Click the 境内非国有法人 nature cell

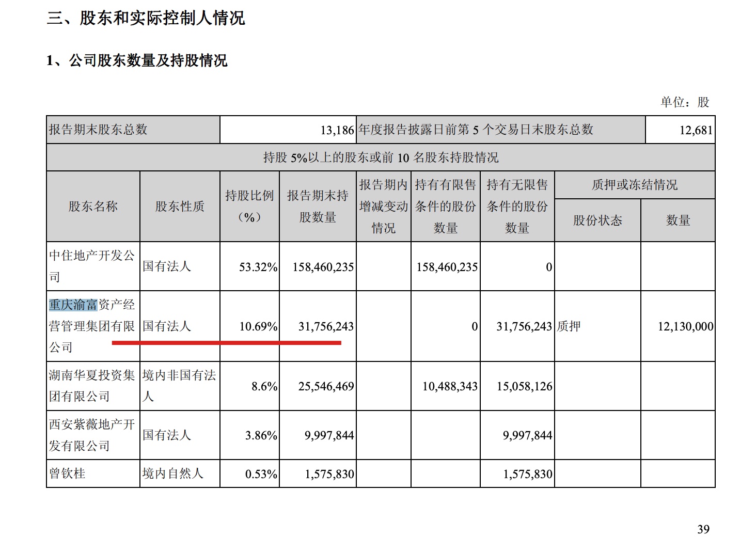[x=180, y=386]
